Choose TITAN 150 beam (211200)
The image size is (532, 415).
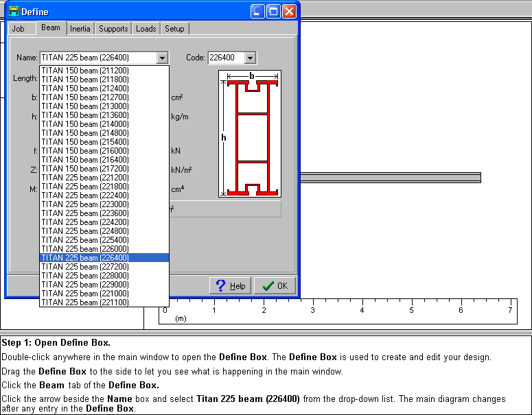pos(85,71)
